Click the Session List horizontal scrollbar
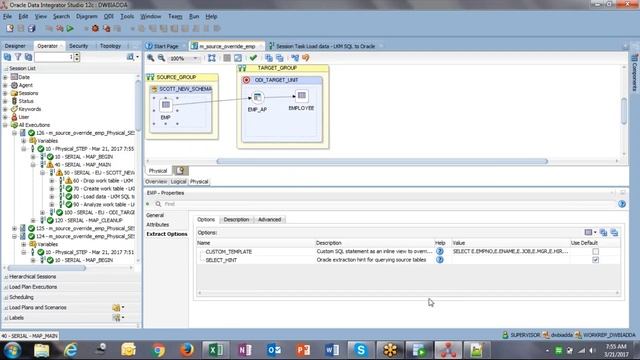640x360 pixels. [47, 268]
